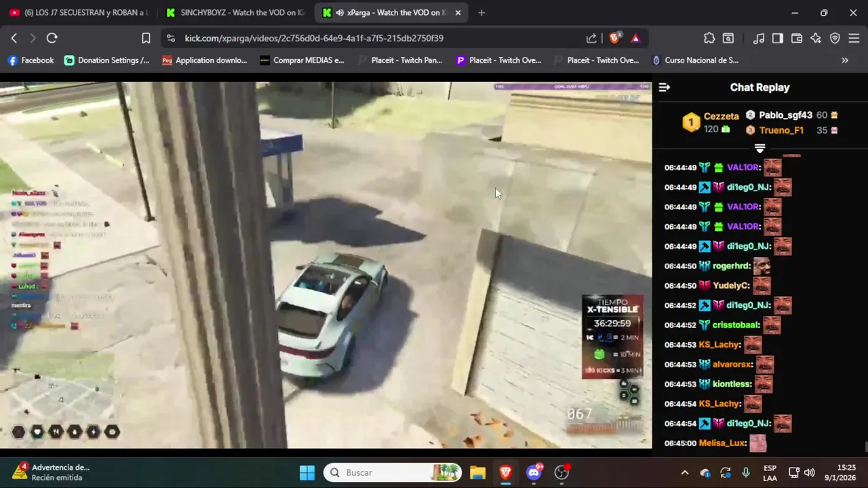Click the Chat Replay heading
The width and height of the screenshot is (868, 488).
(759, 87)
